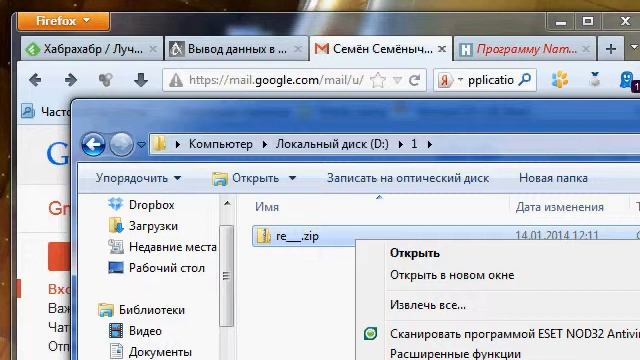Bookmark page with the star icon
Screen dimensions: 640x360
[x=378, y=80]
